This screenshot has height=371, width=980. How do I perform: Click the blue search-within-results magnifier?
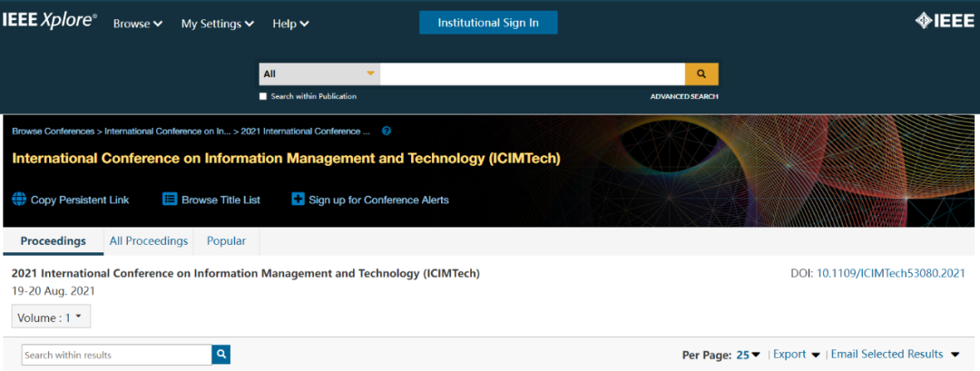221,355
